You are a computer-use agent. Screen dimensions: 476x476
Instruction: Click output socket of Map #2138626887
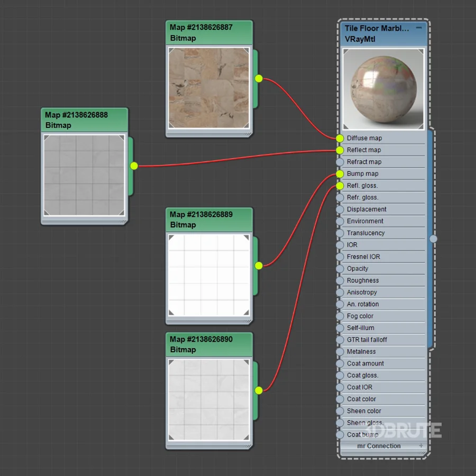(x=259, y=79)
